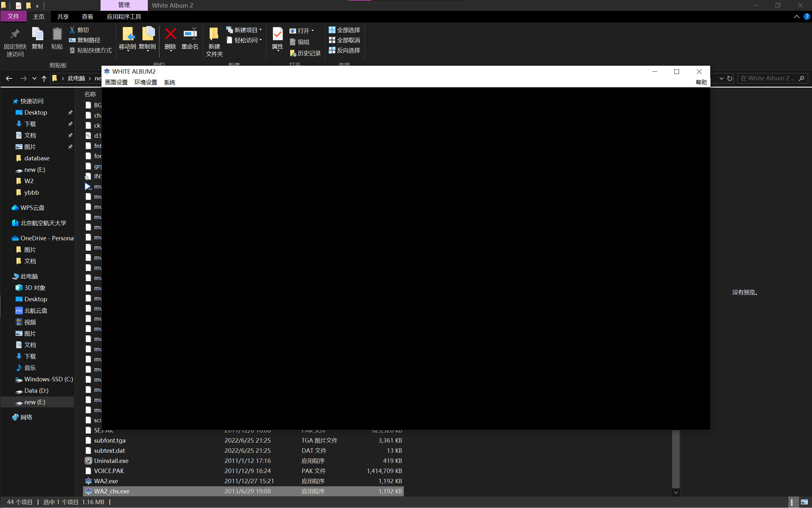
Task: Switch to Home (主页) tab
Action: click(39, 17)
